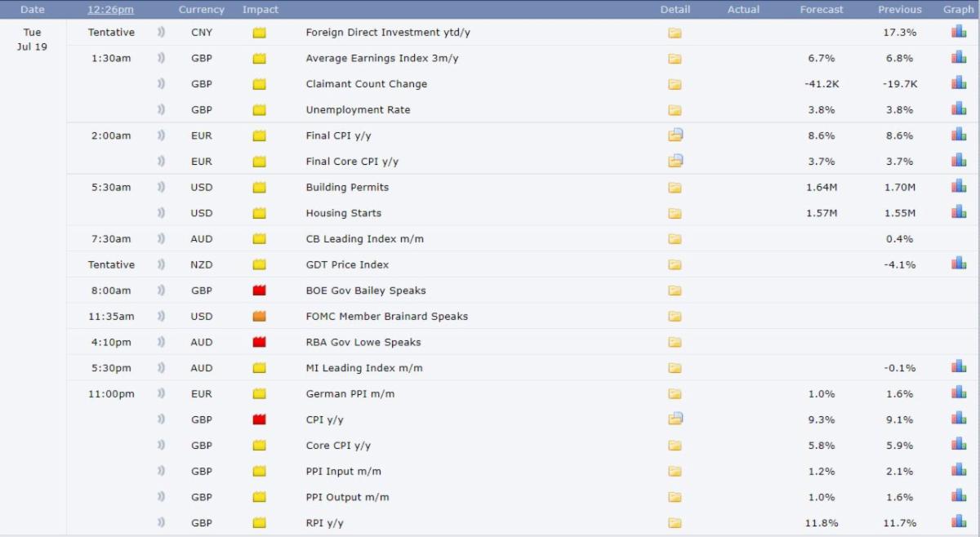Open the BOE Gov Bailey Speaks event

pyautogui.click(x=366, y=291)
